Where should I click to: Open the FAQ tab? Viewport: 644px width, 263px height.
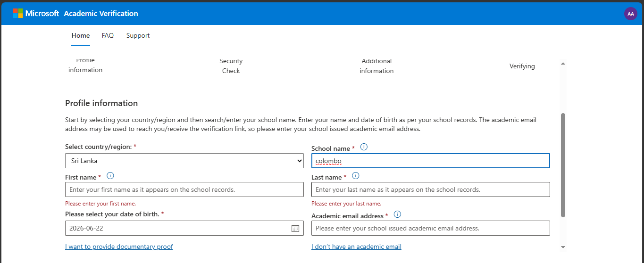pos(108,35)
